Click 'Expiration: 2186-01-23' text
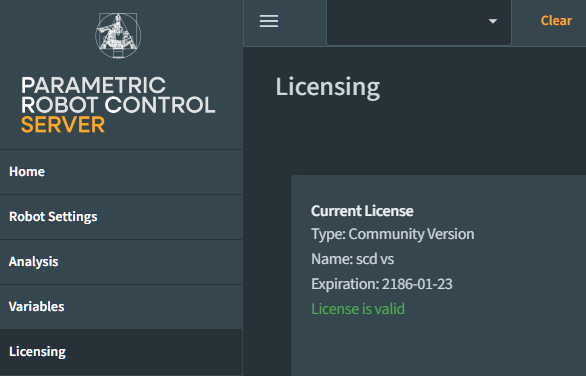The height and width of the screenshot is (376, 586). (x=382, y=284)
